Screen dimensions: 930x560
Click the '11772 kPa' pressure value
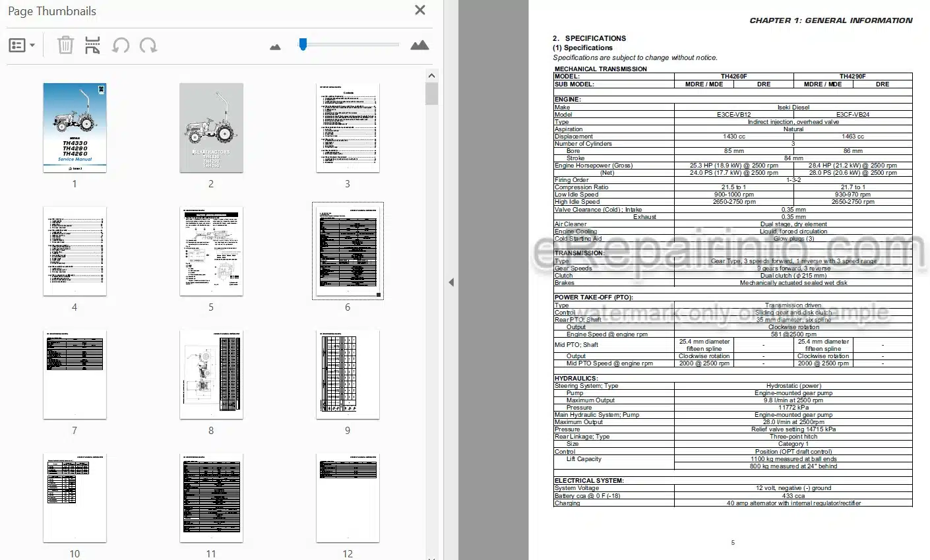tap(793, 408)
